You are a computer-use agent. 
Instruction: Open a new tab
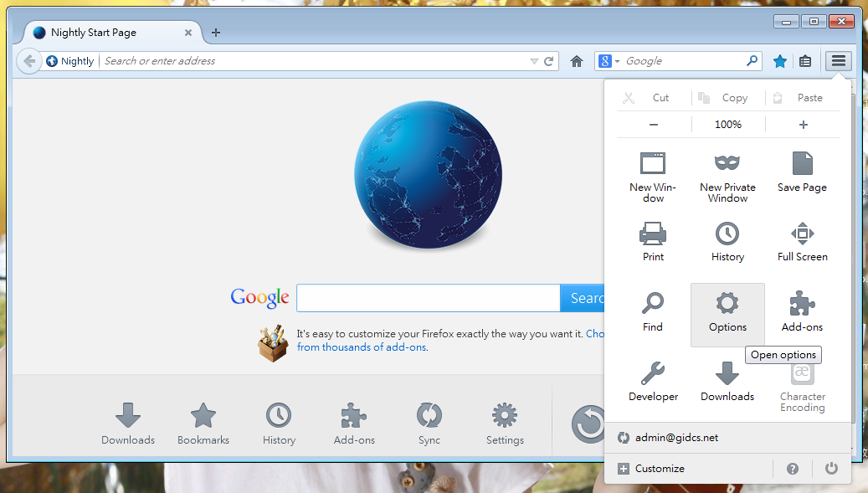[216, 33]
